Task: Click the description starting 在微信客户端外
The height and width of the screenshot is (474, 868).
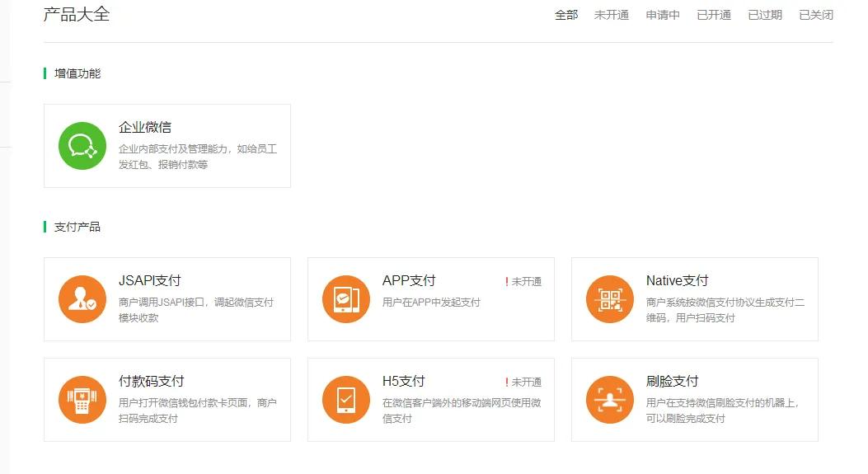Action: [x=462, y=411]
